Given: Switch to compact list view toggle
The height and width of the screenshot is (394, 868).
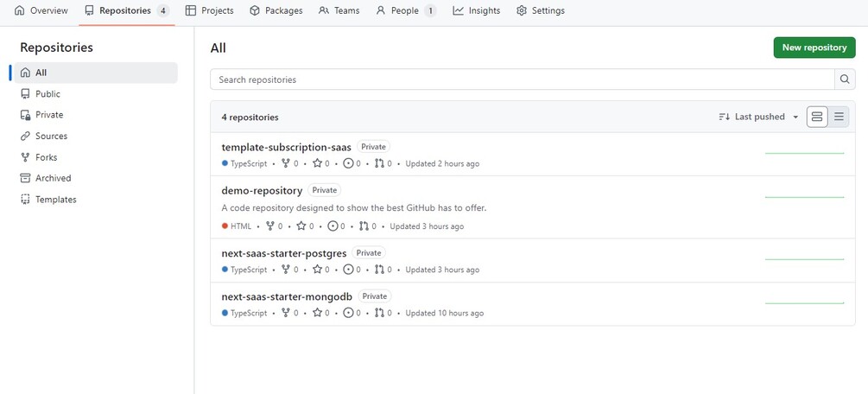Looking at the screenshot, I should point(839,117).
